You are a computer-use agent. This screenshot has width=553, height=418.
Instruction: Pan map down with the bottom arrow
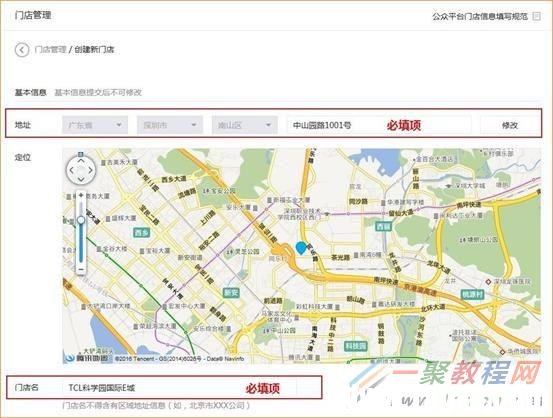tap(81, 180)
